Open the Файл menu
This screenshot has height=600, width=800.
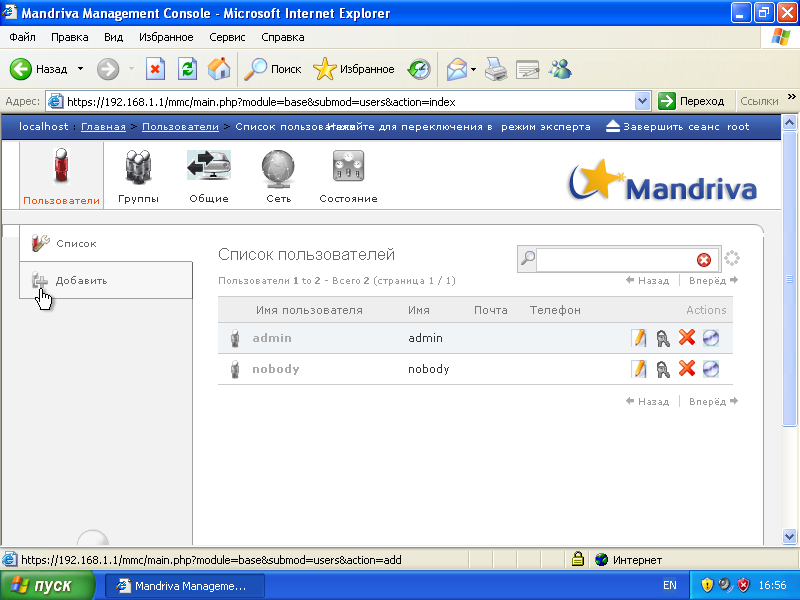[x=22, y=37]
